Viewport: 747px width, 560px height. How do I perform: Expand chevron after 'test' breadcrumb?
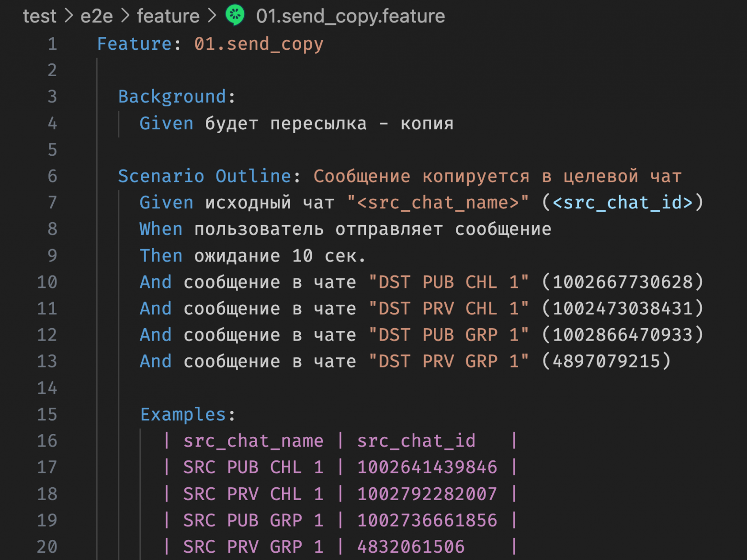(x=69, y=16)
